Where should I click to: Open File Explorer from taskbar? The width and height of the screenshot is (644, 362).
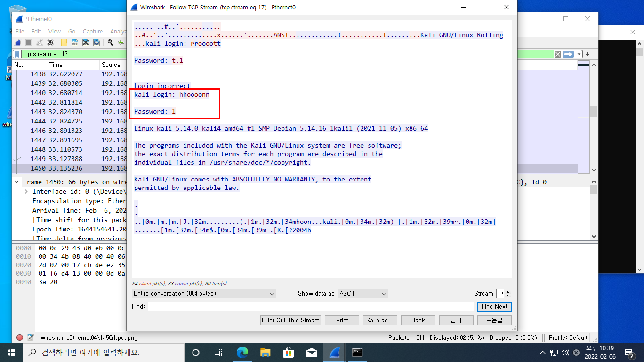(x=265, y=353)
